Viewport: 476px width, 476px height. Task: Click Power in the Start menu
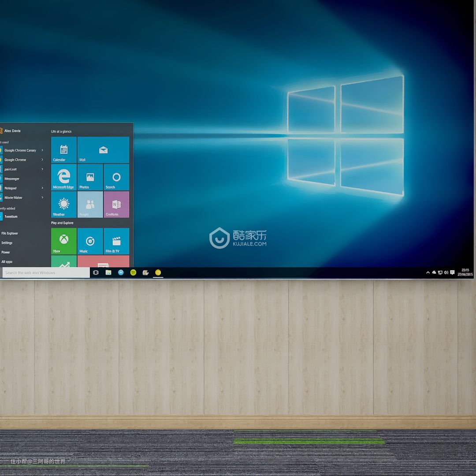pos(5,252)
